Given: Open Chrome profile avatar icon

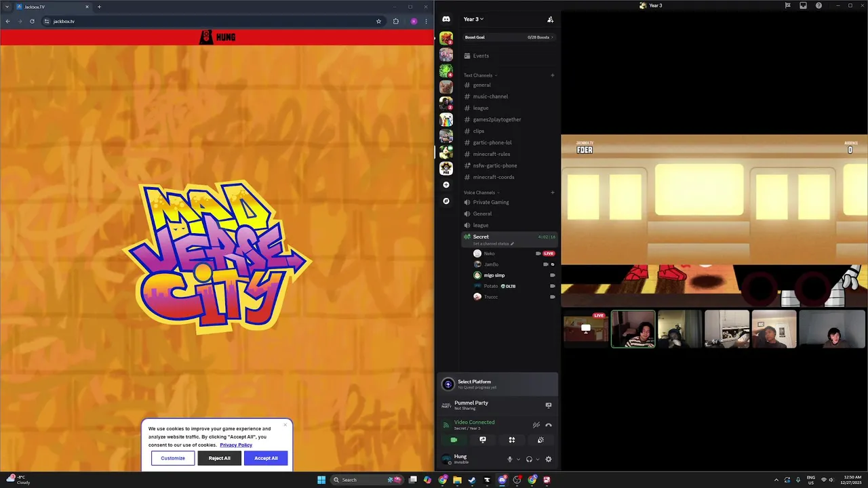Looking at the screenshot, I should (x=414, y=21).
